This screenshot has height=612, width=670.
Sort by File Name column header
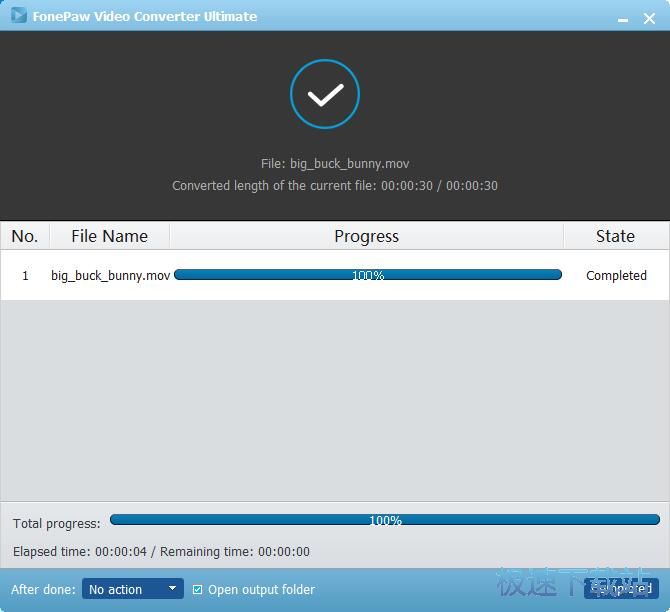[109, 236]
